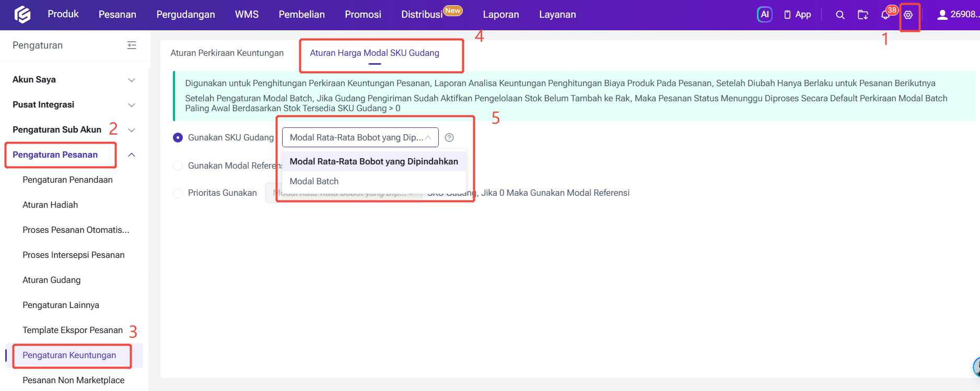This screenshot has height=391, width=980.
Task: Collapse the Pengaturan Pesanan section chevron
Action: click(x=132, y=155)
